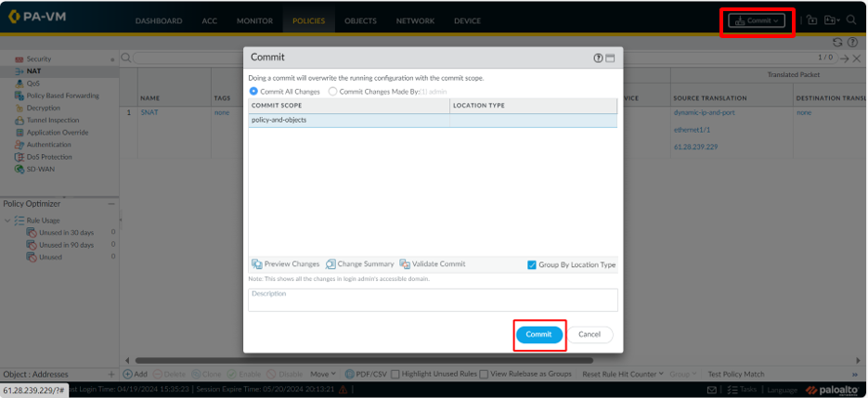The width and height of the screenshot is (868, 398).
Task: Run Validate Commit
Action: coord(433,264)
